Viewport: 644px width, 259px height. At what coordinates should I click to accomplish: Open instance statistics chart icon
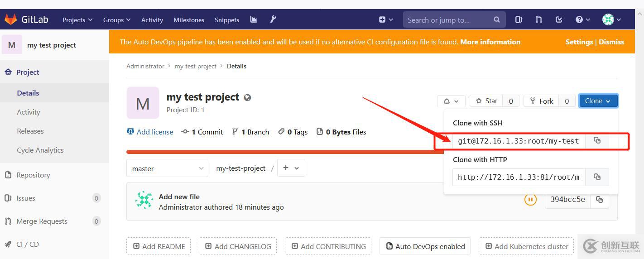tap(254, 19)
